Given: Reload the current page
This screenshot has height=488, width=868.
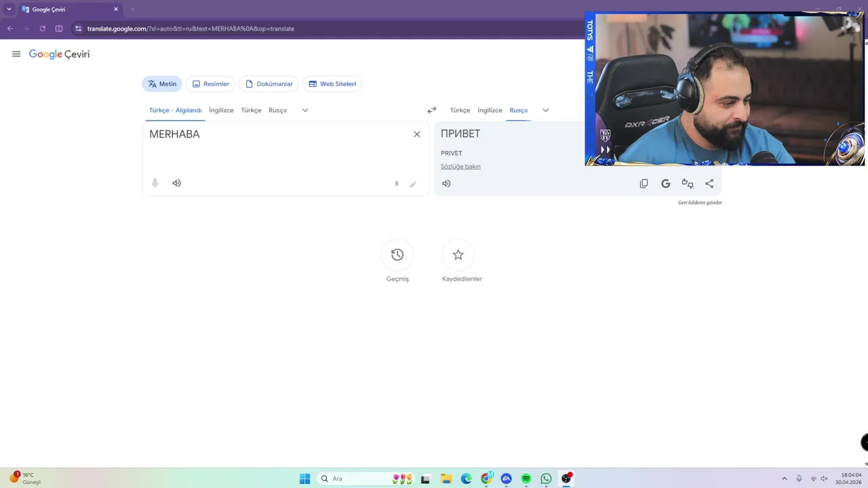Looking at the screenshot, I should (42, 28).
